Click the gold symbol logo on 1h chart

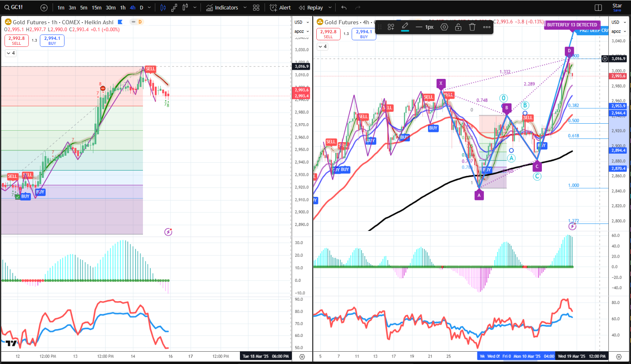(8, 22)
